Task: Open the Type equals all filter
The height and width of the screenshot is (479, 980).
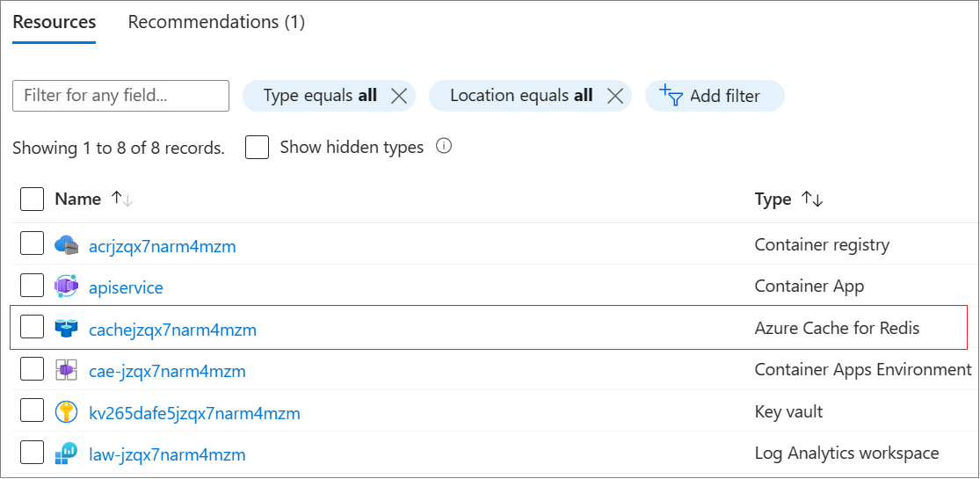Action: coord(320,96)
